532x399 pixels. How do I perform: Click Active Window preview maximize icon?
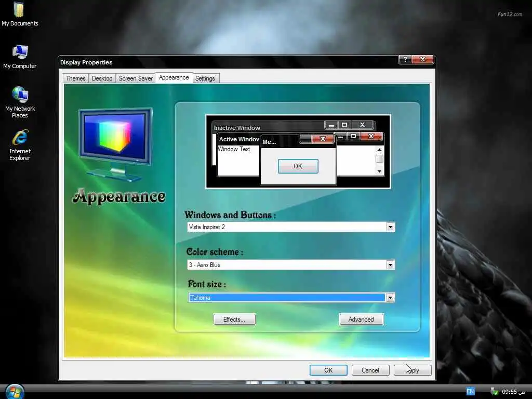[x=353, y=136]
